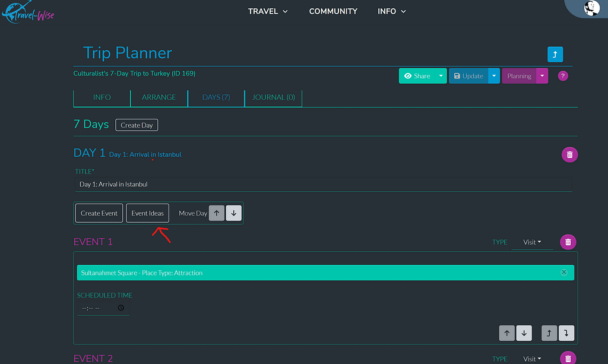The image size is (608, 364).
Task: Expand the Update dropdown arrow
Action: point(493,76)
